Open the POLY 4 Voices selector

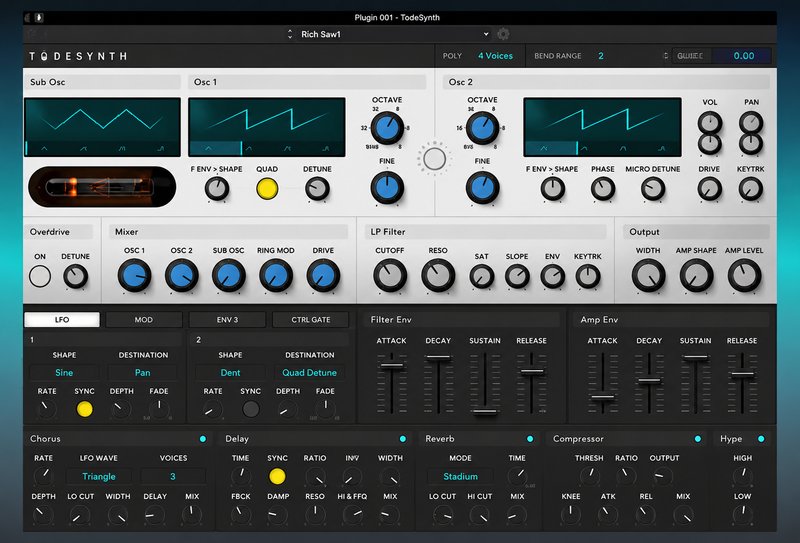(495, 56)
